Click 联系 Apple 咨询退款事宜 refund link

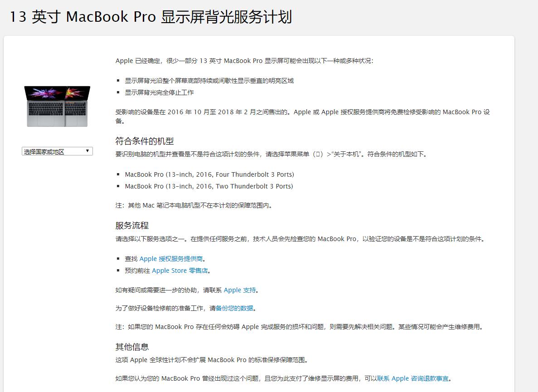(413, 378)
